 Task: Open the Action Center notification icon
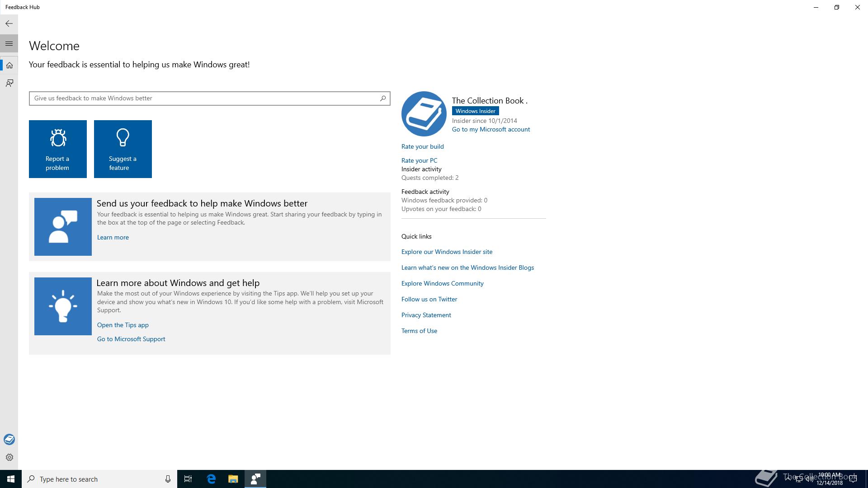[853, 479]
